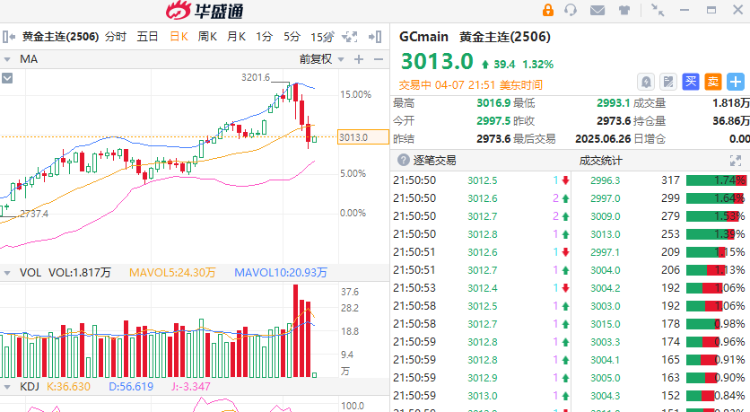Click the GCmain ticker symbol
The image size is (750, 412).
click(423, 37)
